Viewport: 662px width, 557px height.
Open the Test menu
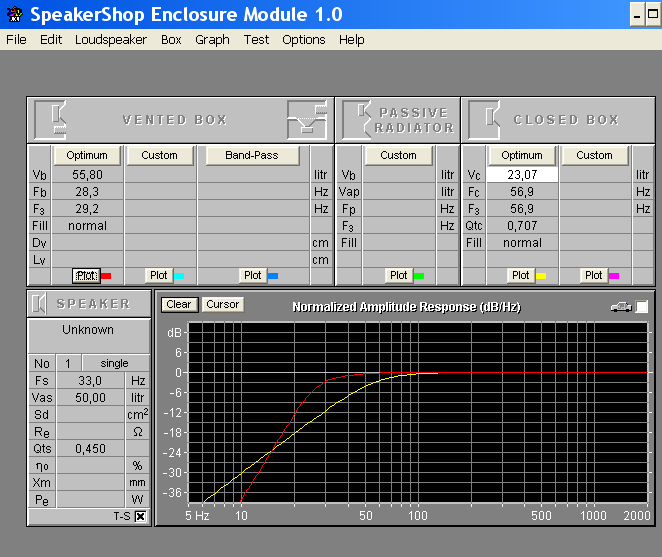(256, 40)
